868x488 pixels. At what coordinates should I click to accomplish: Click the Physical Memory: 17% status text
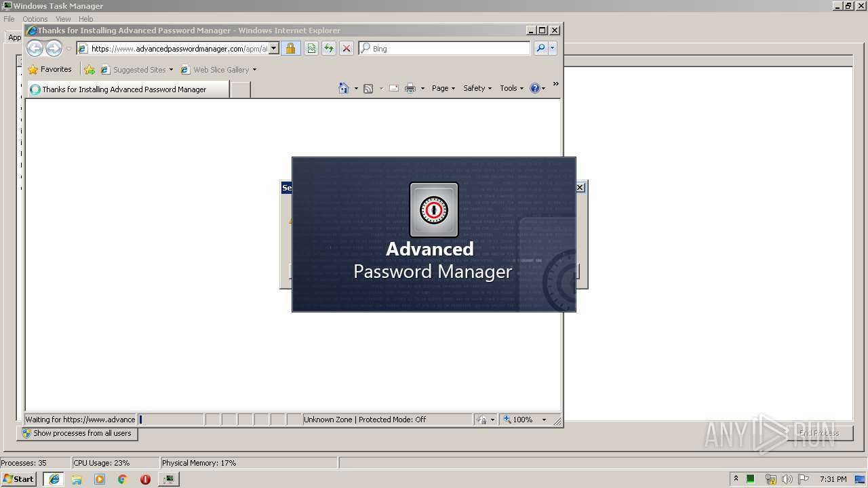click(x=199, y=463)
